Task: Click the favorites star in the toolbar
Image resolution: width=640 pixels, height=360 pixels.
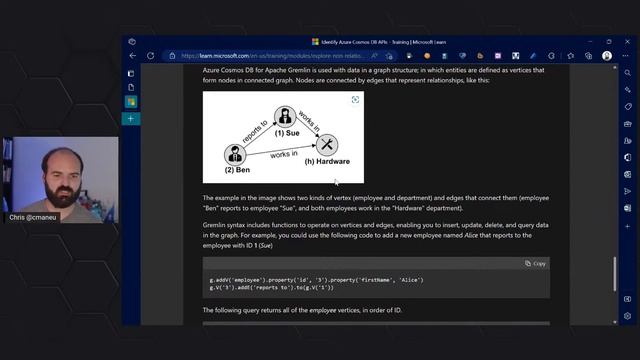Action: [x=571, y=56]
